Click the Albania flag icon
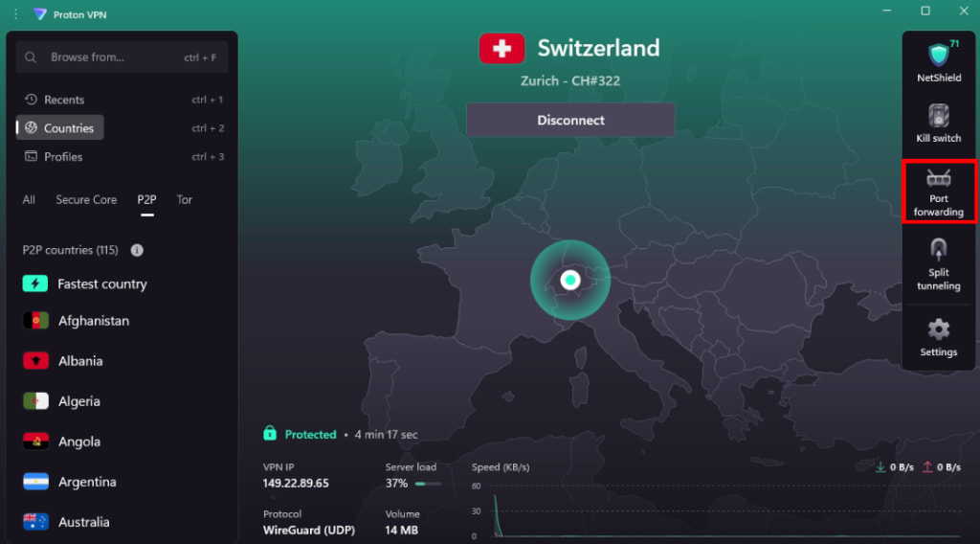Viewport: 980px width, 544px height. coord(35,361)
